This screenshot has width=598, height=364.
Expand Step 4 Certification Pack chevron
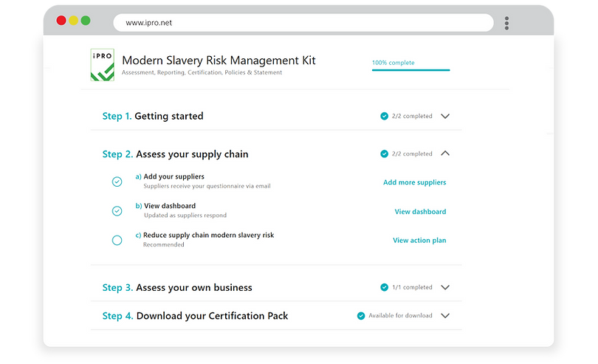(x=445, y=315)
